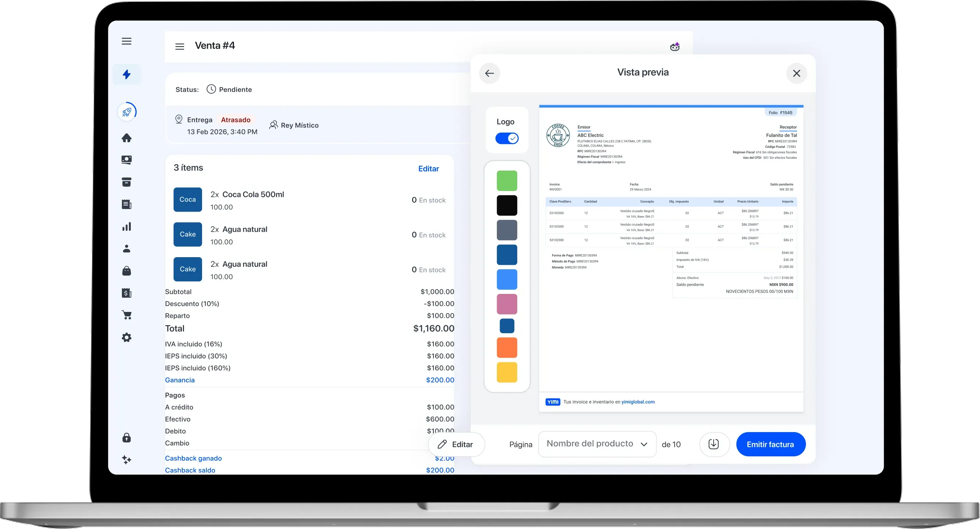Open the bar chart reports icon
This screenshot has height=529, width=980.
(x=127, y=226)
